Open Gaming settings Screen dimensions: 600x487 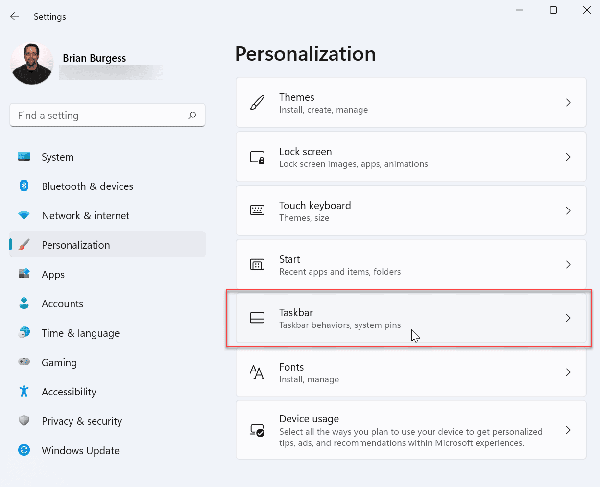[107, 362]
